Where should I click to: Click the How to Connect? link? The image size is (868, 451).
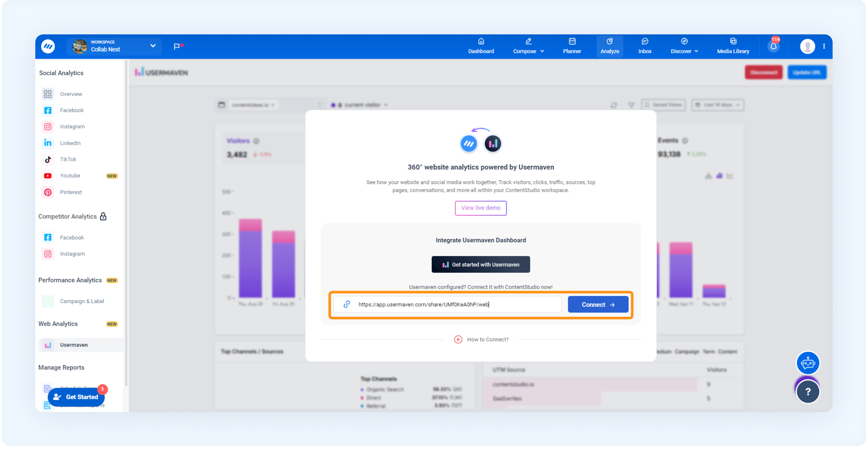(487, 339)
